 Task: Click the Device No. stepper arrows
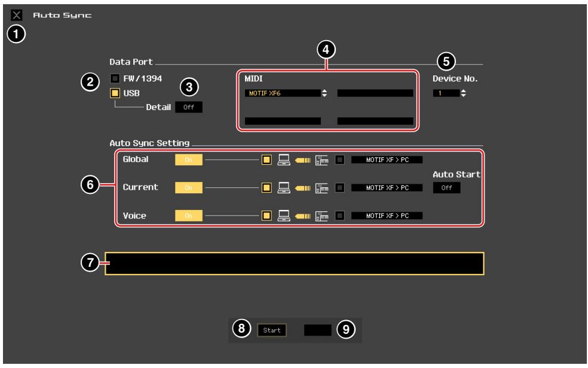[464, 93]
